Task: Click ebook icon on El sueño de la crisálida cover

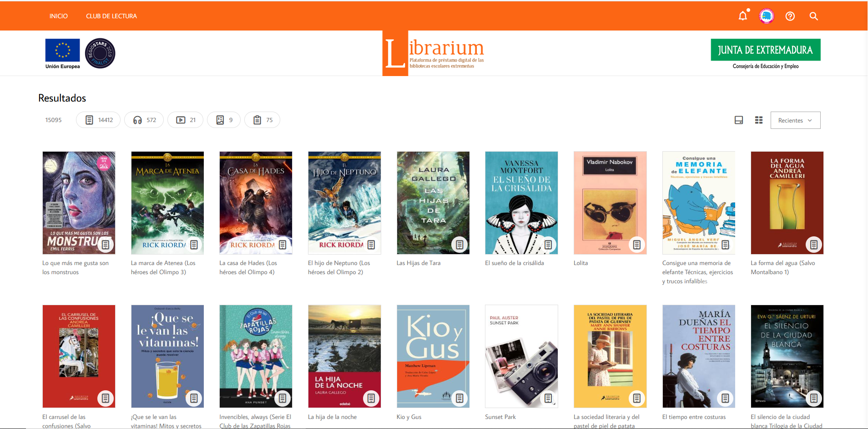Action: [x=548, y=245]
